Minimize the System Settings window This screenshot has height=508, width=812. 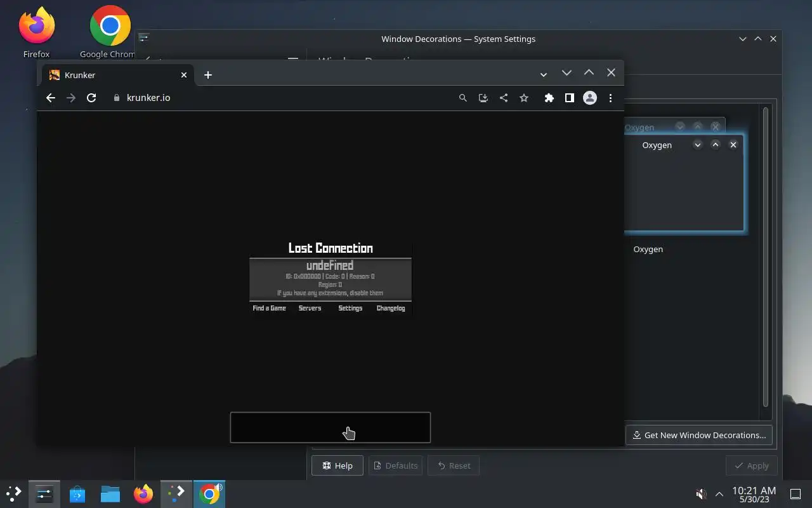743,39
